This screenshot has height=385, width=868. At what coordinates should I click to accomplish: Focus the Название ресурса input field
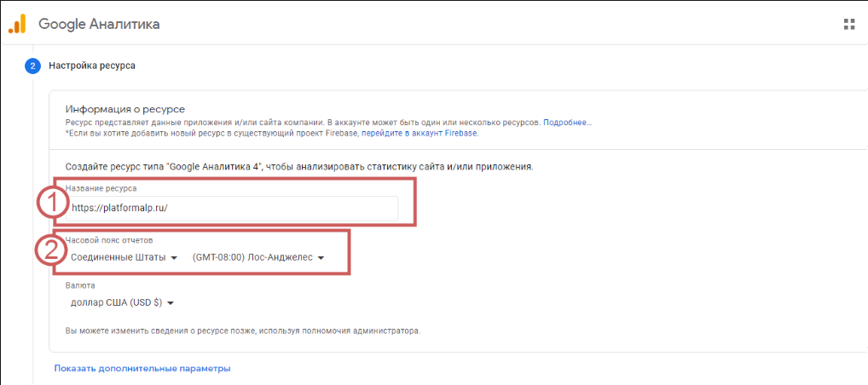pyautogui.click(x=231, y=208)
